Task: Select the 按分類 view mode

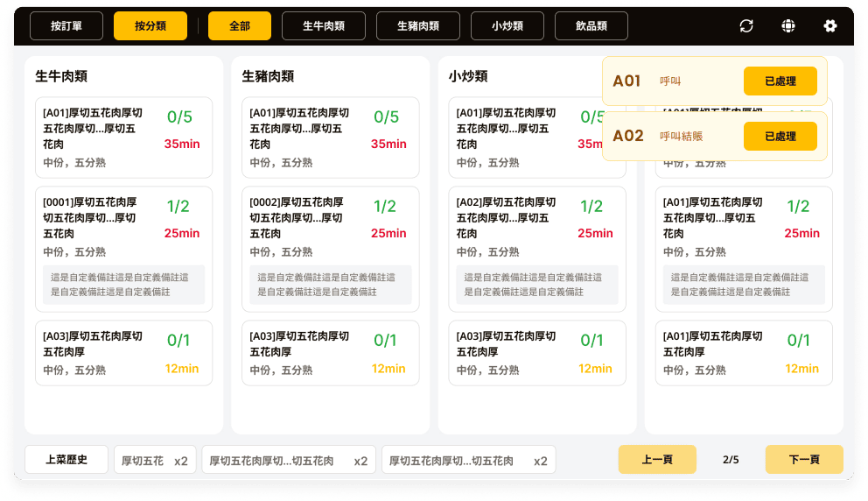Action: [150, 26]
